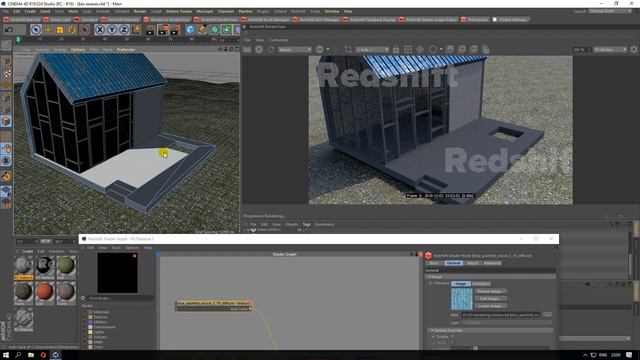This screenshot has height=360, width=640.
Task: Open the Beauty AOV dropdown
Action: [x=295, y=49]
